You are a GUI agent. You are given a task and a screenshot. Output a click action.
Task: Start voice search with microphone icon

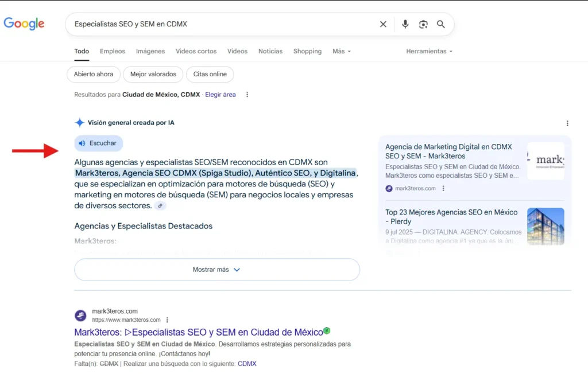405,24
